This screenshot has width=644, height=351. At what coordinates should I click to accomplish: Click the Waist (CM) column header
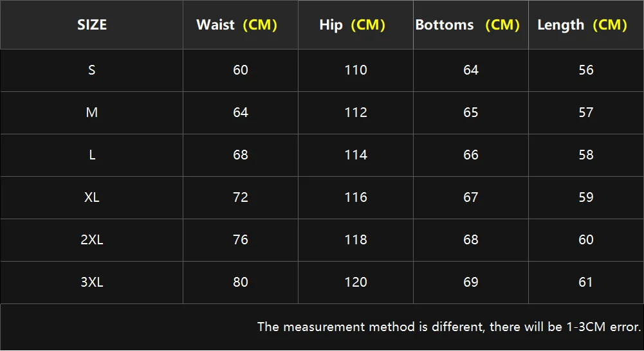(237, 25)
